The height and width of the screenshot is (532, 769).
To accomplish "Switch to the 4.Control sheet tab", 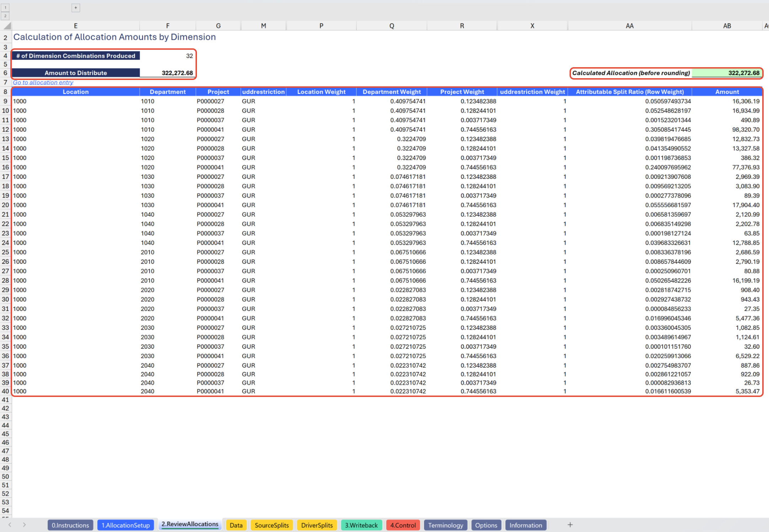I will 403,525.
